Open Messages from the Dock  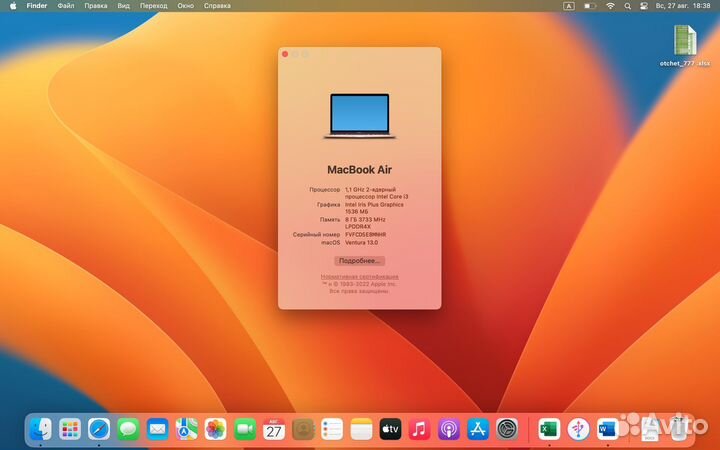128,430
